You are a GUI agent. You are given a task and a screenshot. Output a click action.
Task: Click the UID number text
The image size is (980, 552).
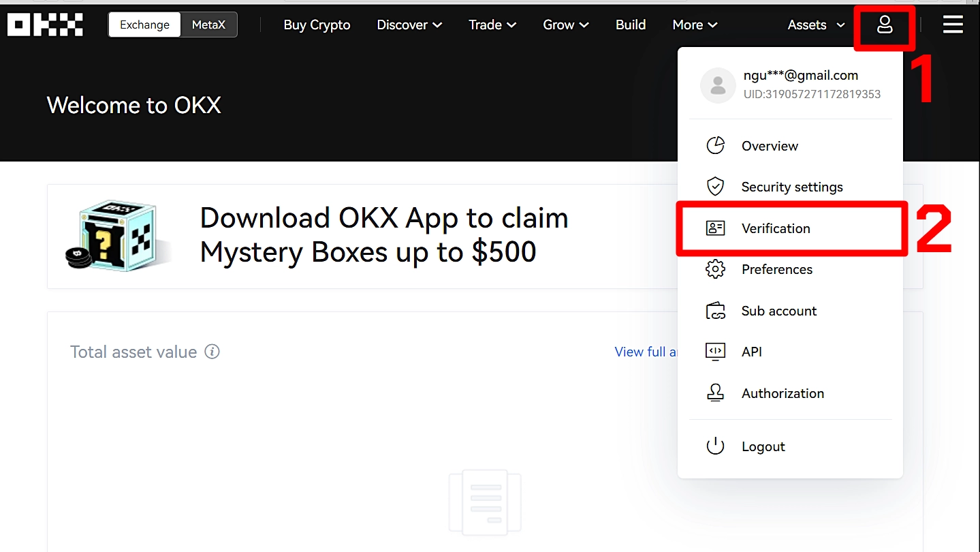(812, 95)
